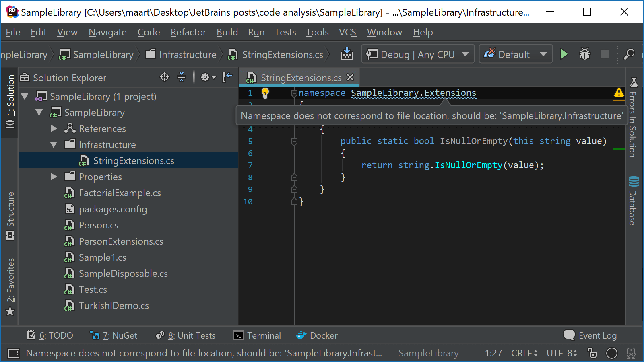Run the Default configuration with play icon
The height and width of the screenshot is (362, 644).
pos(564,54)
